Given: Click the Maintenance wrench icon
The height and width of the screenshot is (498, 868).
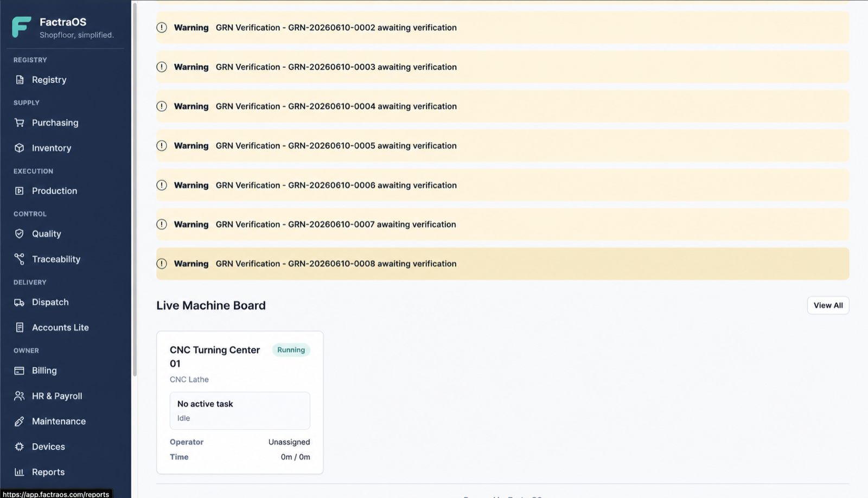Looking at the screenshot, I should coord(20,422).
